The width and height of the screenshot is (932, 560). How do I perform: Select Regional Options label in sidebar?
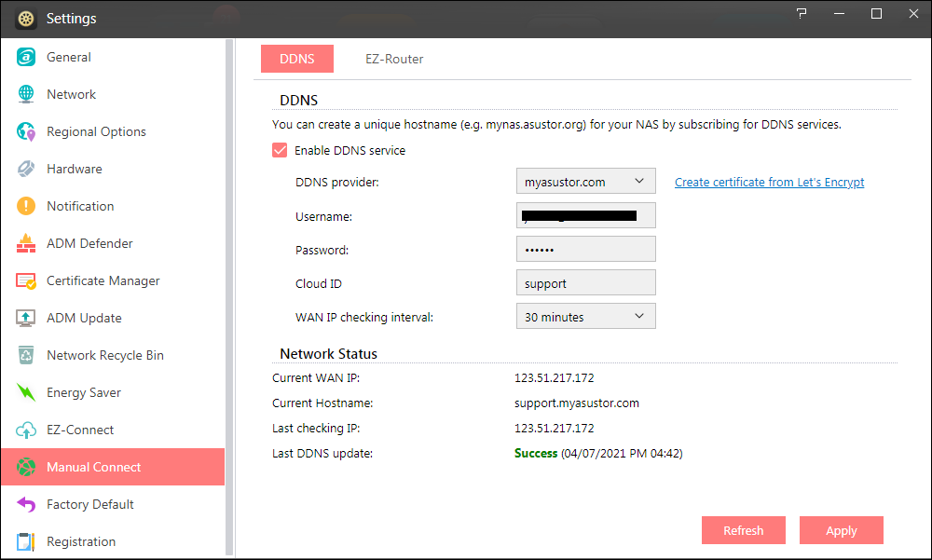pos(96,131)
